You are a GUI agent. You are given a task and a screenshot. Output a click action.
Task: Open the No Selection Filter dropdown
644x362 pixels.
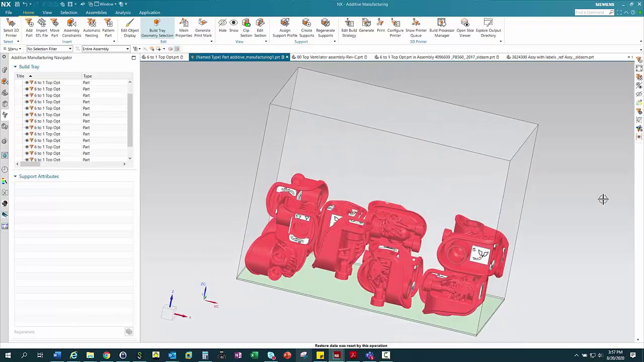click(49, 49)
